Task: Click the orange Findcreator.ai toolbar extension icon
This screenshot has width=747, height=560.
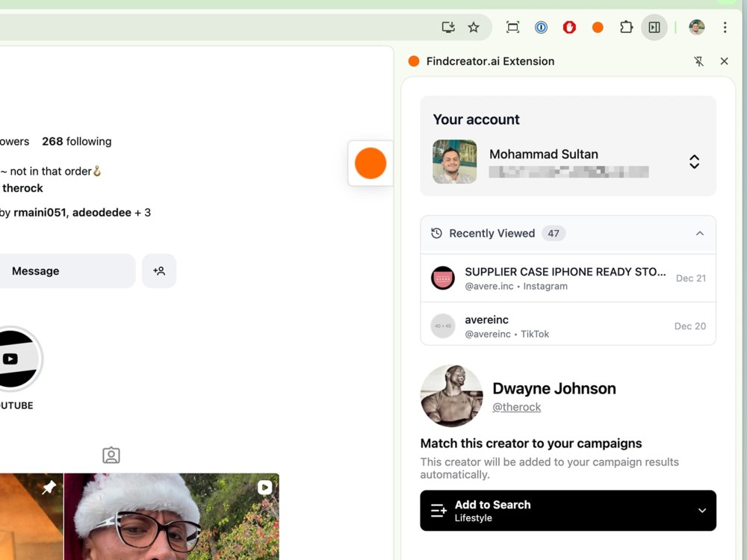Action: [598, 28]
